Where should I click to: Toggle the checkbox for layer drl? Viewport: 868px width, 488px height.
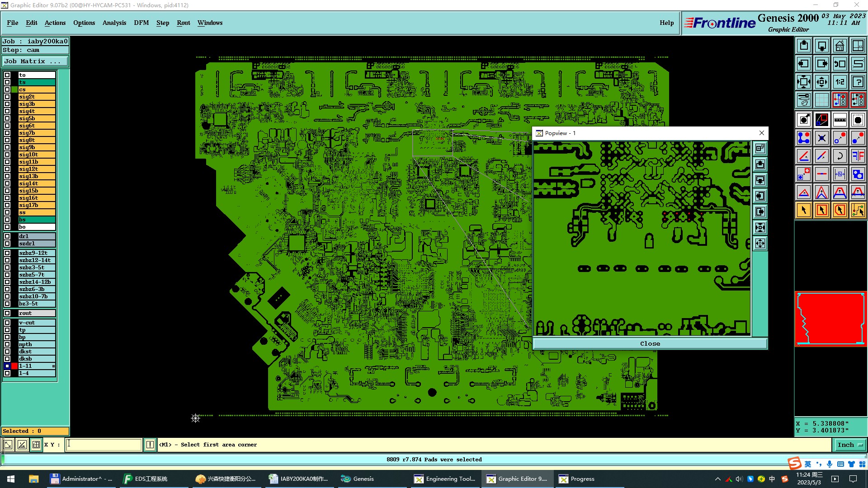pyautogui.click(x=7, y=236)
